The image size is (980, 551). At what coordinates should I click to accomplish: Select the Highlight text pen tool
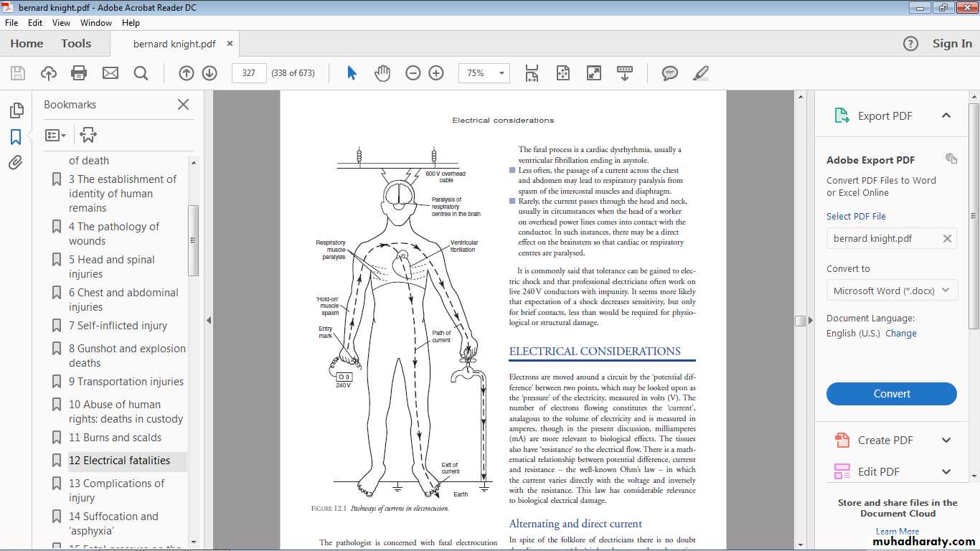(x=701, y=73)
